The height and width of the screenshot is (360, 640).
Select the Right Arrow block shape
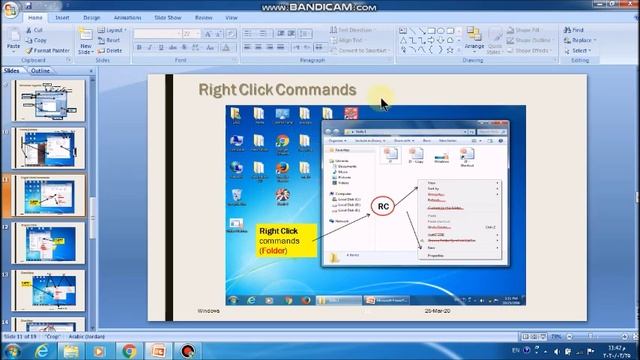point(431,40)
